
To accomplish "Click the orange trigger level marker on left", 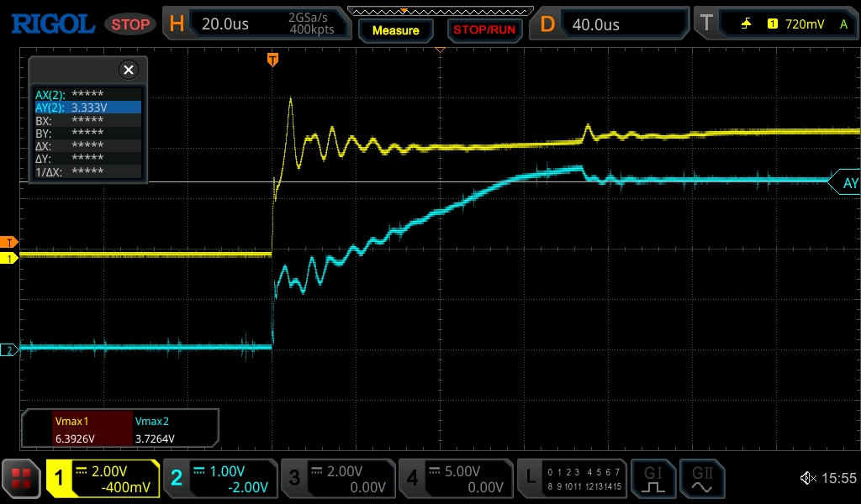I will [x=9, y=242].
